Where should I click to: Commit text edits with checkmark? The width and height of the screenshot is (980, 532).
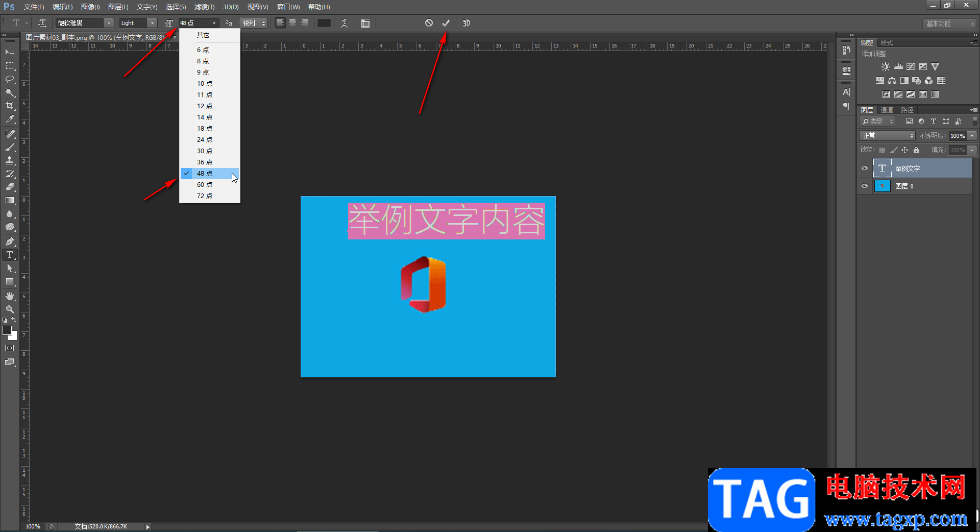coord(446,23)
